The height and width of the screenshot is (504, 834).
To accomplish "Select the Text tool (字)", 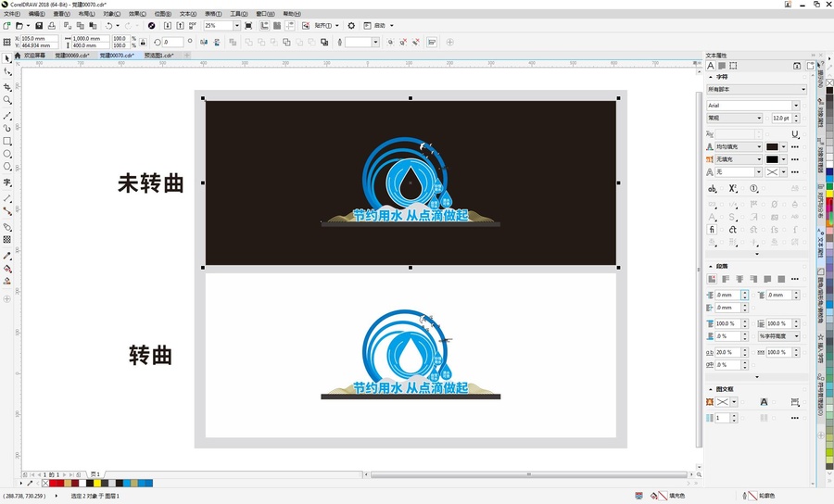I will click(x=6, y=183).
